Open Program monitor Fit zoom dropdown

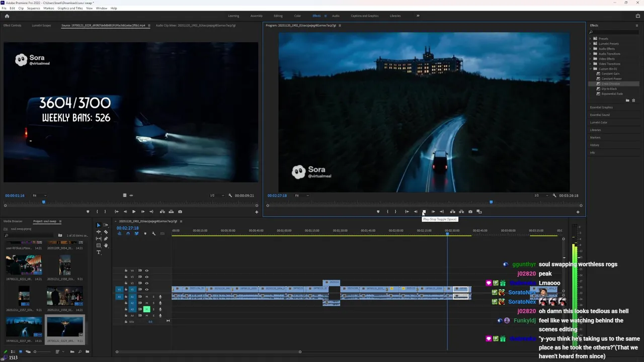[x=301, y=196]
